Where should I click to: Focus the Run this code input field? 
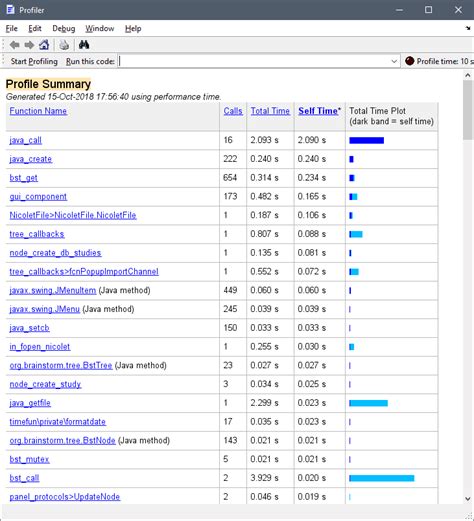click(x=254, y=61)
